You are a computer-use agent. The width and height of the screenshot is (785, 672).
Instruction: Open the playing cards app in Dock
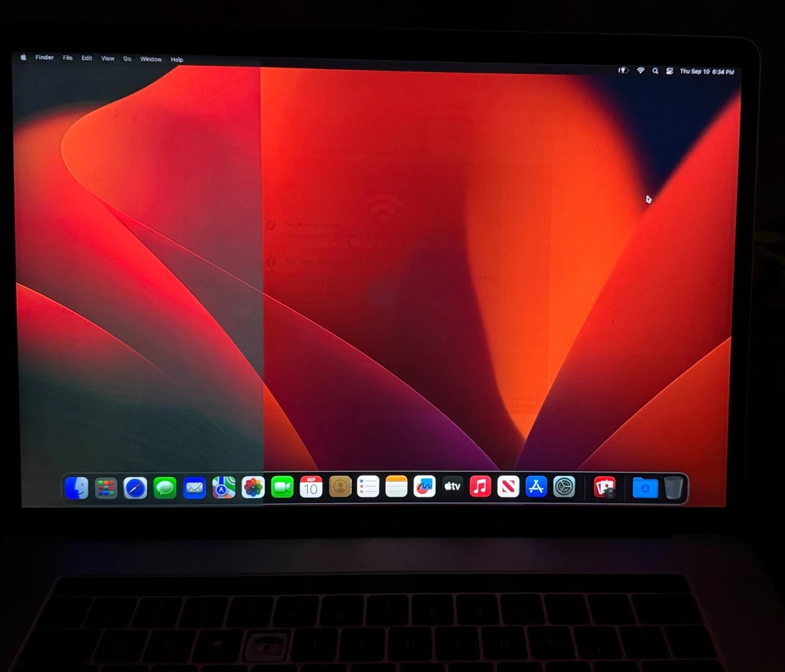tap(604, 487)
